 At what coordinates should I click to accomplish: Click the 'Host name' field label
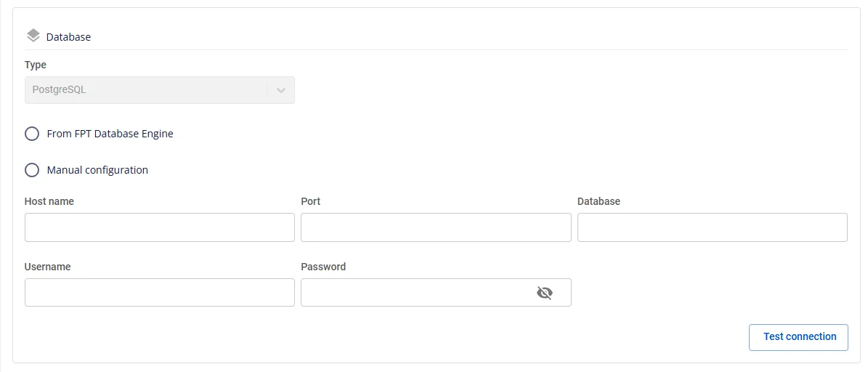[49, 201]
